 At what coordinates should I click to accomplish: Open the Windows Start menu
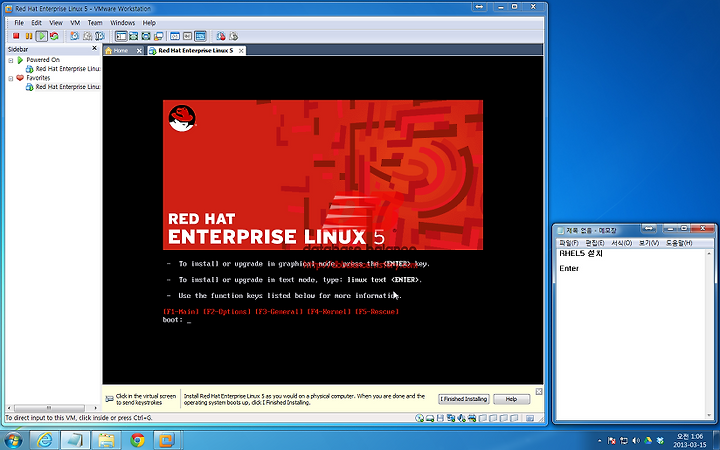click(12, 440)
